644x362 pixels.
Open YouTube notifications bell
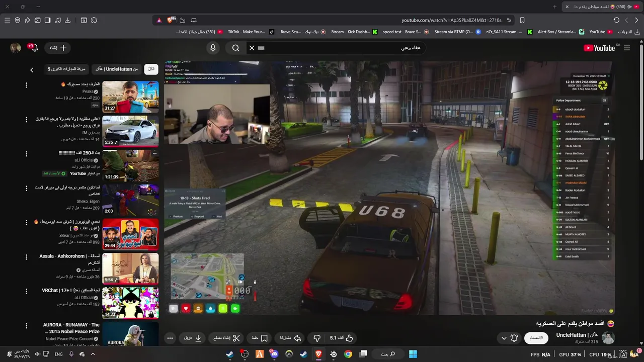(x=33, y=48)
